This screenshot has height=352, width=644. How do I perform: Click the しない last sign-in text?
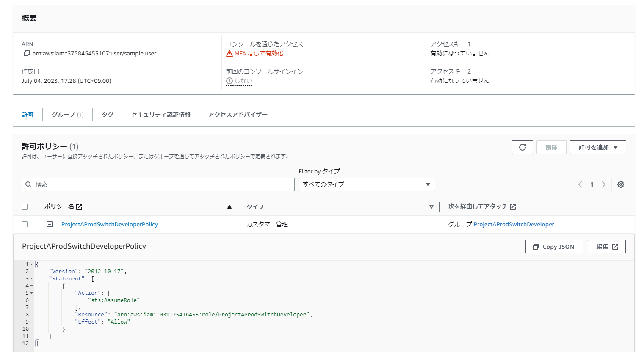243,81
